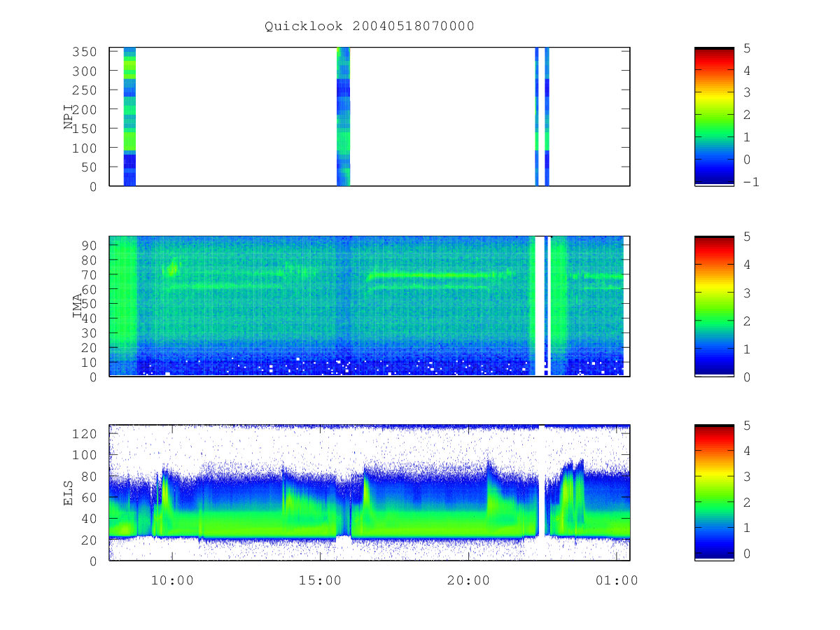The image size is (840, 630).
Task: Click the -1 label on NPI colorbar
Action: [x=752, y=182]
